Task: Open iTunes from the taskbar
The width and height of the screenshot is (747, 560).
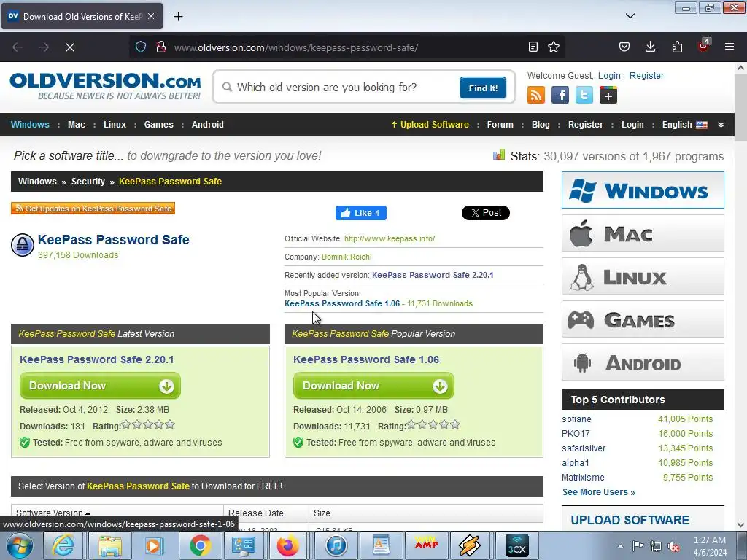Action: [x=336, y=545]
